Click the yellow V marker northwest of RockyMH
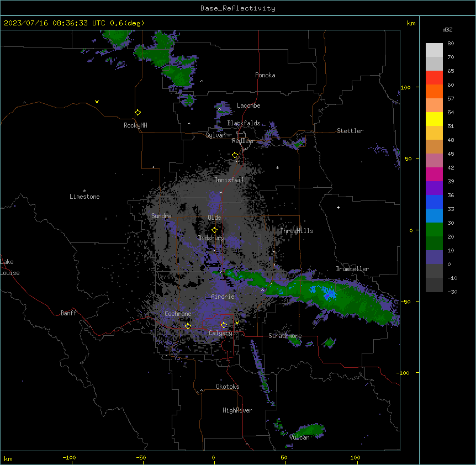This screenshot has height=465, width=476. click(x=97, y=102)
